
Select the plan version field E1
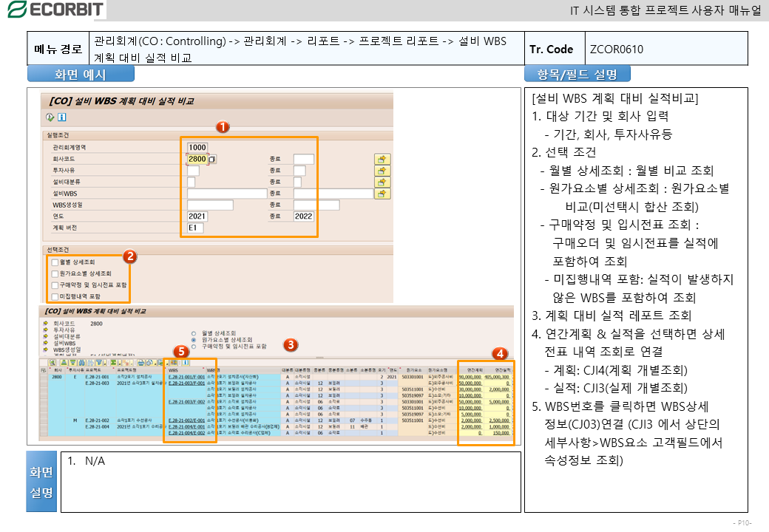(x=195, y=228)
